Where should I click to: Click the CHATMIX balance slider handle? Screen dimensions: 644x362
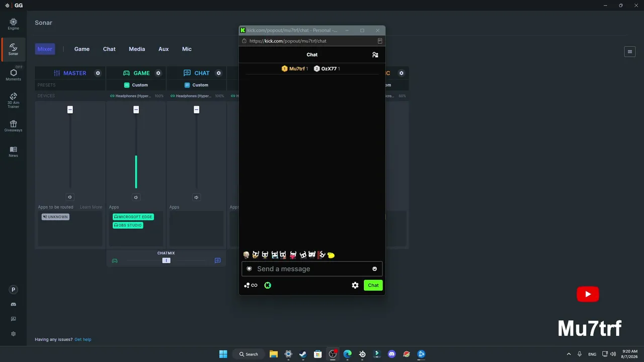(167, 260)
